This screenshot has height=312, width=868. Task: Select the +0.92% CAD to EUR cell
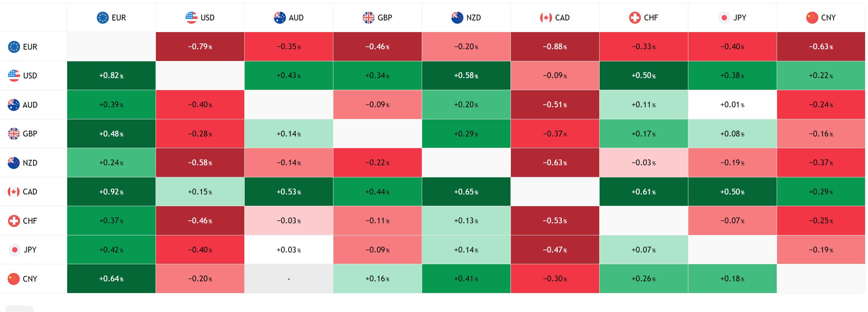pos(111,192)
